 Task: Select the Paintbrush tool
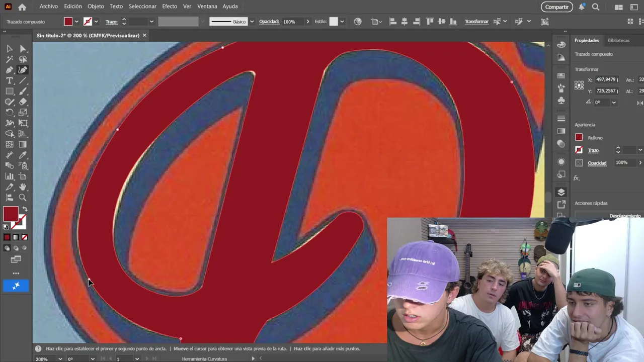pyautogui.click(x=23, y=91)
